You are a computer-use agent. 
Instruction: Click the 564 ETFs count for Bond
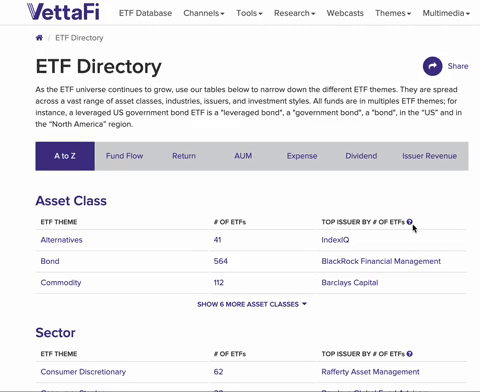click(221, 261)
